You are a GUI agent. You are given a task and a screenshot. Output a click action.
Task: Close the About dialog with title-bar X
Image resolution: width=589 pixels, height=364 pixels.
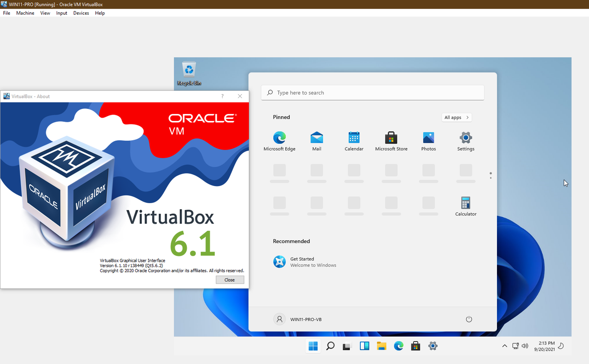[240, 96]
